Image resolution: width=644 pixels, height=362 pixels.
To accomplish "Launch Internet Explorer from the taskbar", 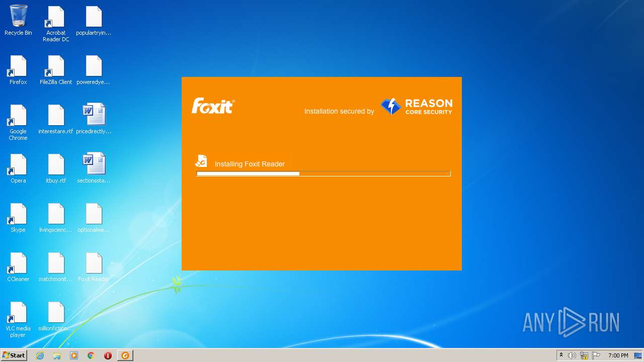I will tap(40, 355).
